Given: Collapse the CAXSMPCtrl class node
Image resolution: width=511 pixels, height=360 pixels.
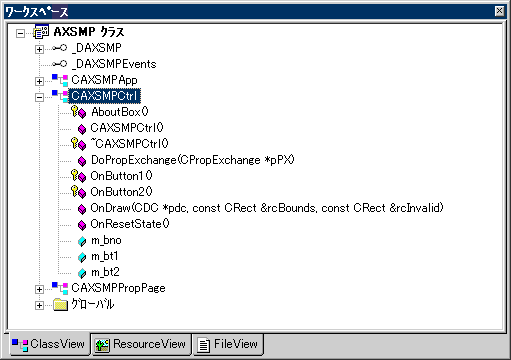Looking at the screenshot, I should [x=39, y=97].
